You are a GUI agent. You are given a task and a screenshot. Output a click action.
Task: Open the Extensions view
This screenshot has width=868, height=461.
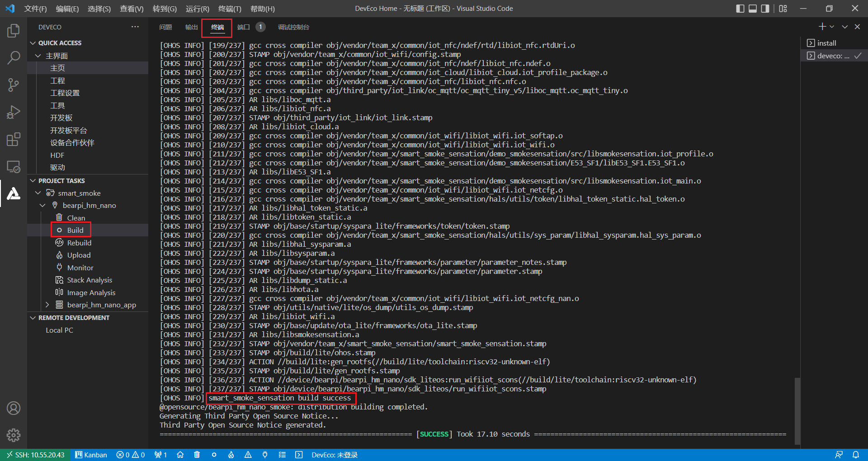(x=14, y=139)
